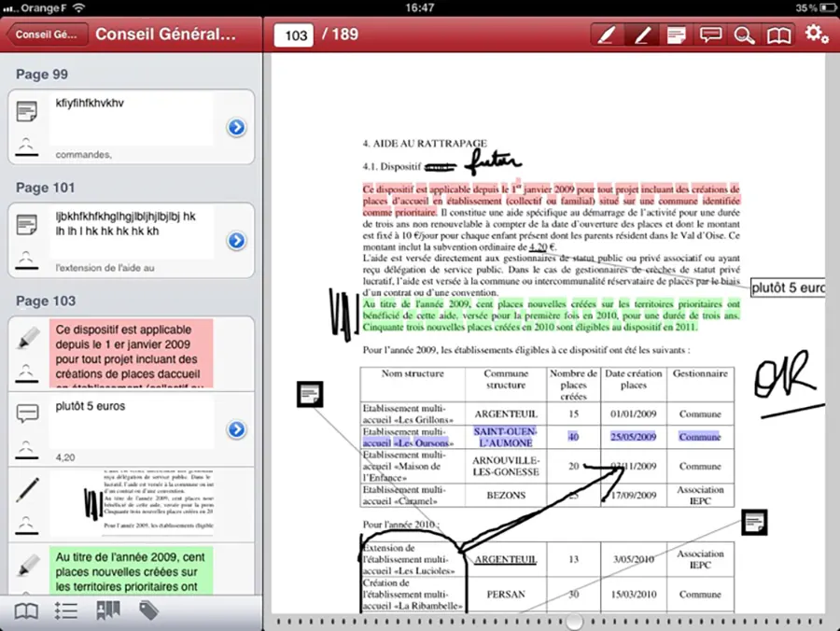This screenshot has width=840, height=631.
Task: Click the author icon under plutôt 5 euros
Action: pyautogui.click(x=26, y=450)
